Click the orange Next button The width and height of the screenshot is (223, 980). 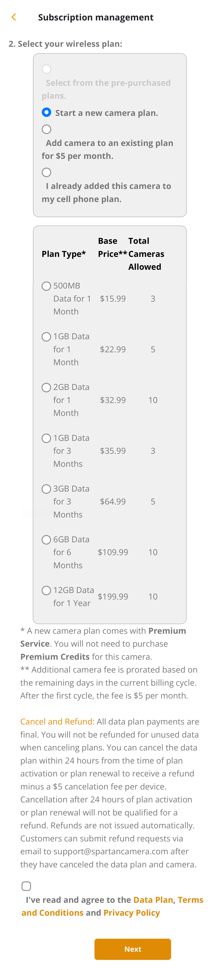coord(133,949)
